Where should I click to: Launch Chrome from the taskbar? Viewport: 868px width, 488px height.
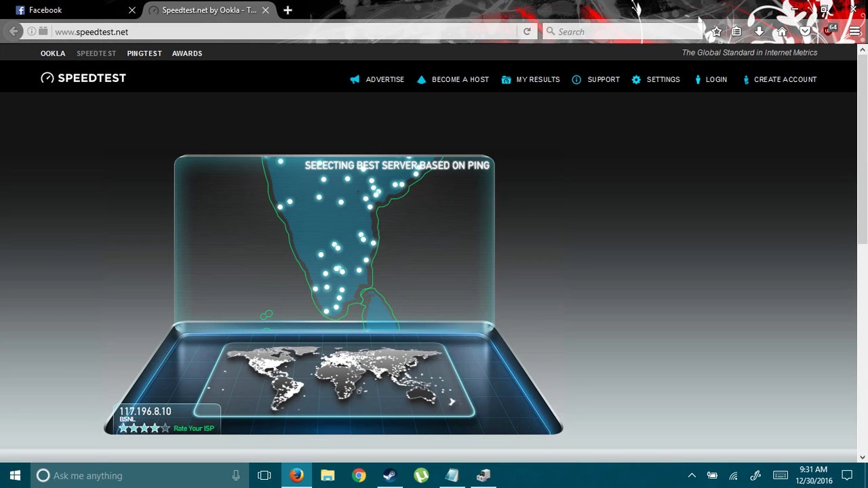coord(359,475)
